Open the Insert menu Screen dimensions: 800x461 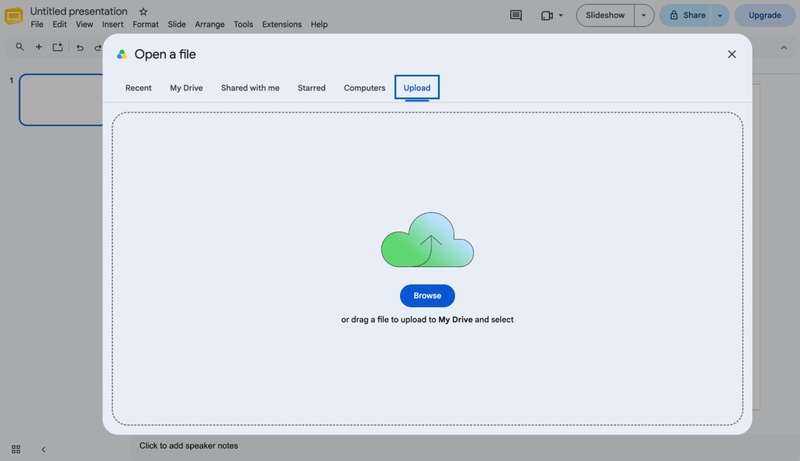[x=112, y=24]
